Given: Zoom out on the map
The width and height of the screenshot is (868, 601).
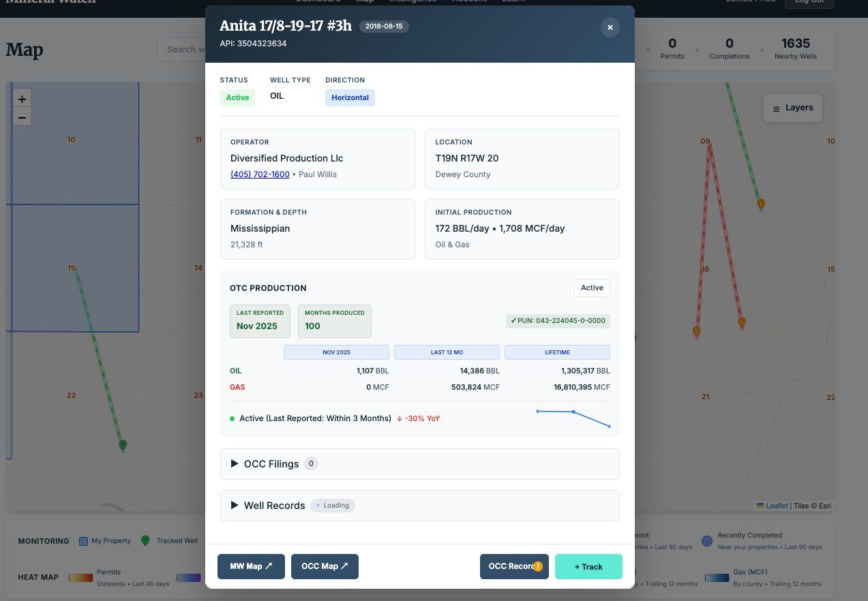Looking at the screenshot, I should (x=22, y=117).
